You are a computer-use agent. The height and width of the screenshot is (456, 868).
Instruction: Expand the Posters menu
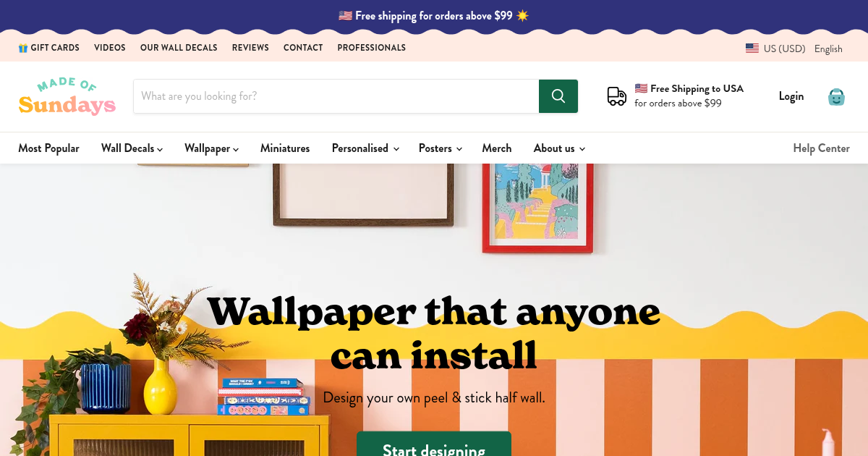(440, 148)
